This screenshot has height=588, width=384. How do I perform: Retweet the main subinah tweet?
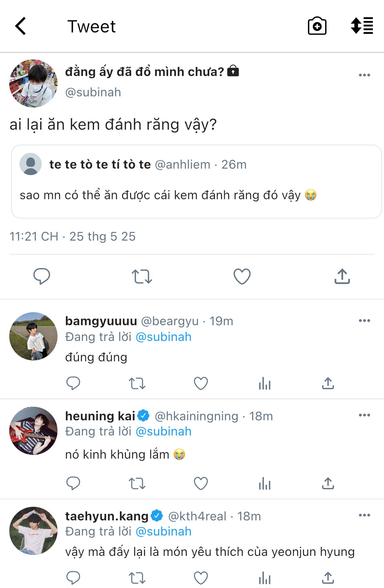[x=142, y=276]
